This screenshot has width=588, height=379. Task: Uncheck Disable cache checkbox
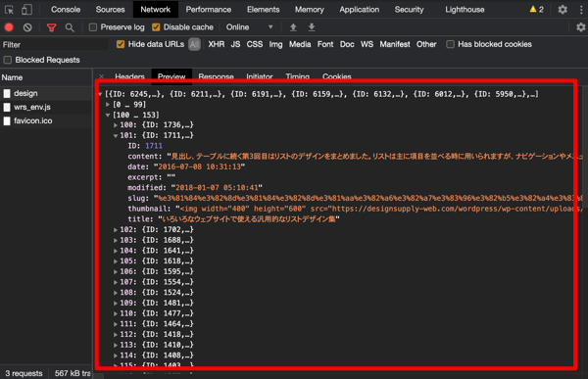(x=156, y=27)
